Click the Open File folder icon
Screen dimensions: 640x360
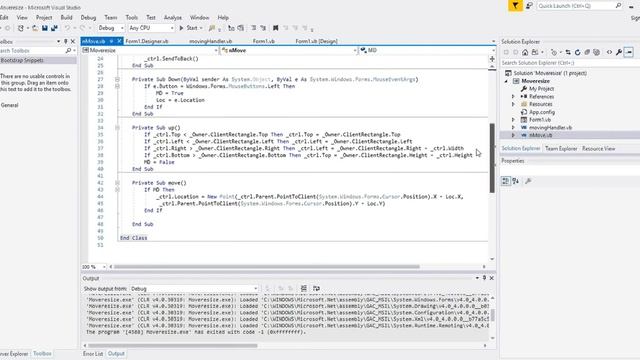[35, 28]
